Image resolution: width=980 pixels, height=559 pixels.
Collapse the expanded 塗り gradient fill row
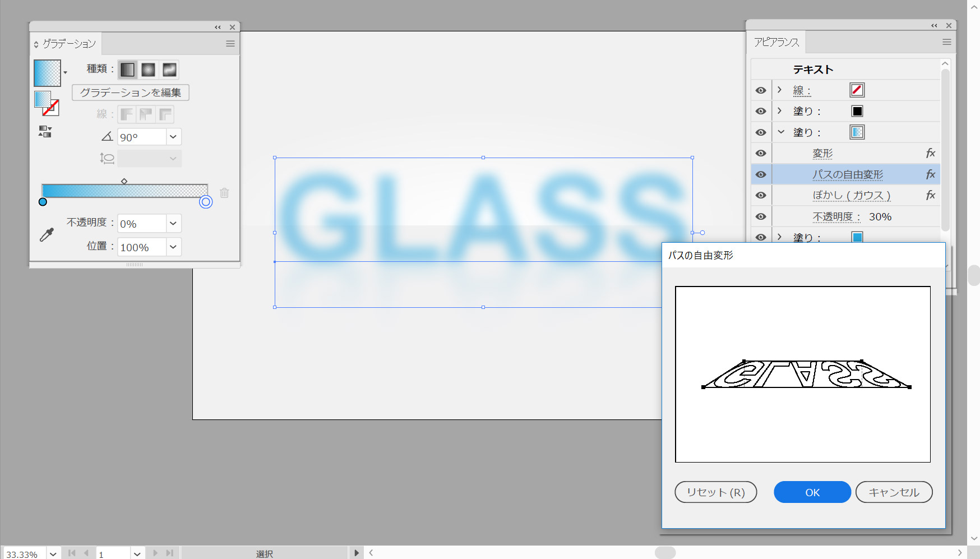(780, 132)
